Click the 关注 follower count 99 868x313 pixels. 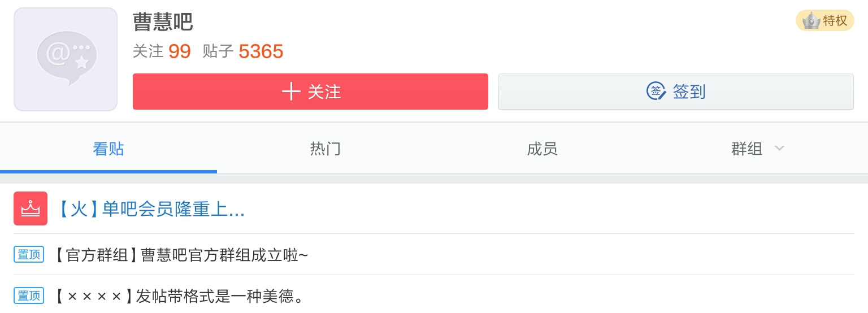pos(180,51)
